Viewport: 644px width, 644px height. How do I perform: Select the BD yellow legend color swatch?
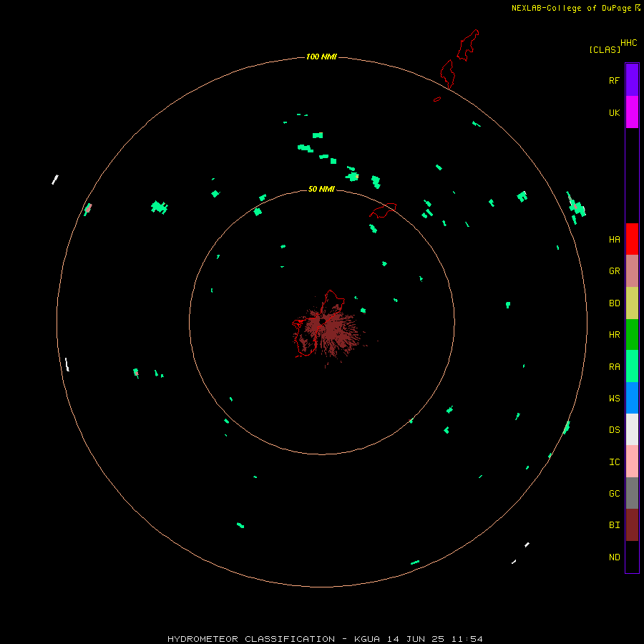coord(632,303)
